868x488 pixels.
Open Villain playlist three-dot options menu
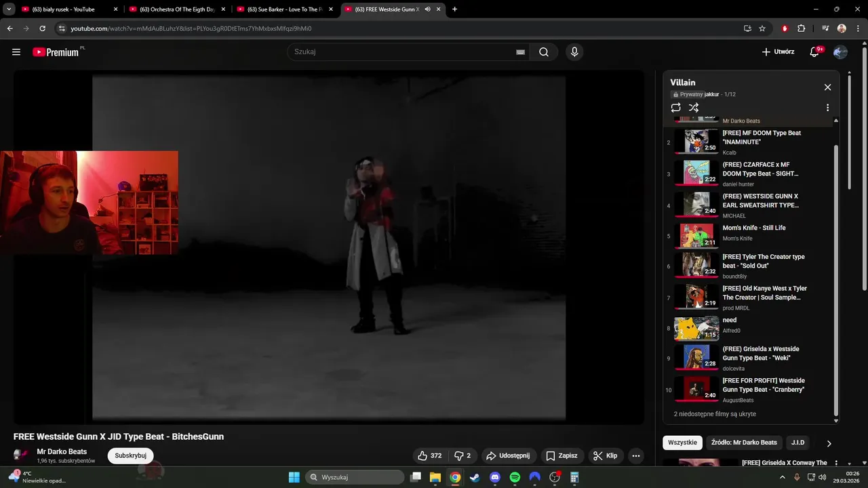827,108
